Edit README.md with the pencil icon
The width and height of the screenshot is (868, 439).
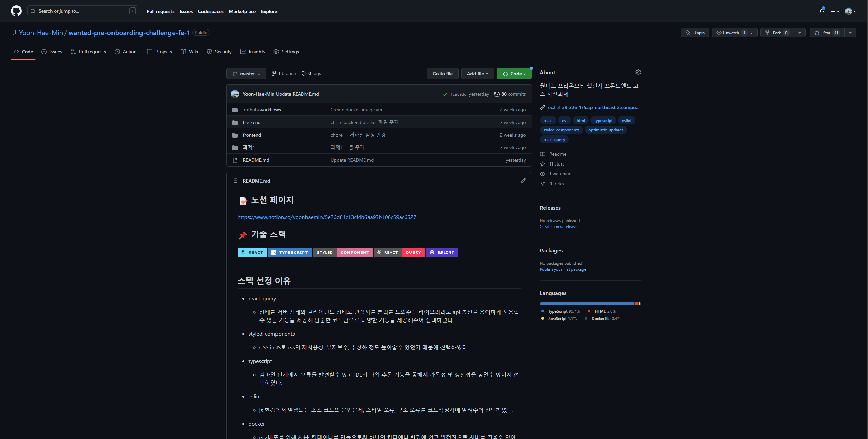click(523, 181)
